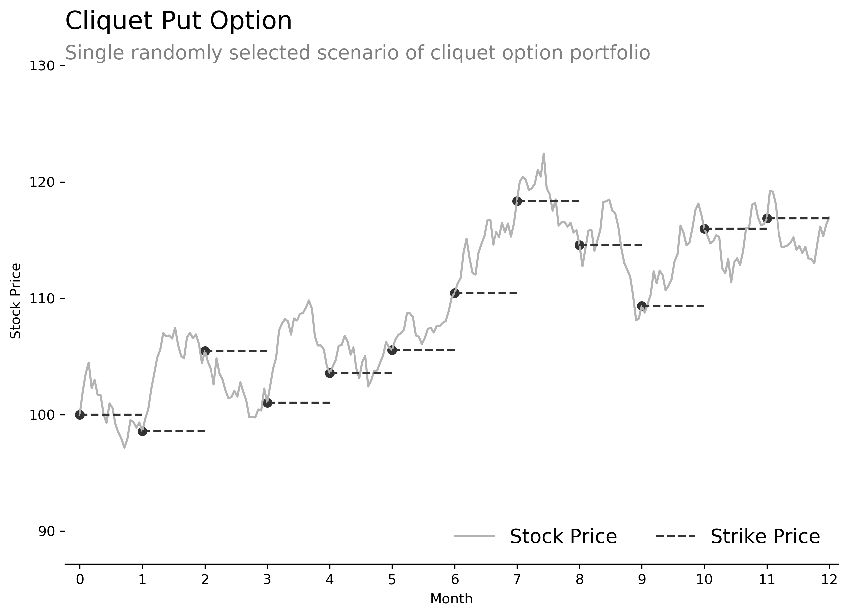Click the month 9 strike price marker
This screenshot has width=849, height=616.
pos(641,306)
